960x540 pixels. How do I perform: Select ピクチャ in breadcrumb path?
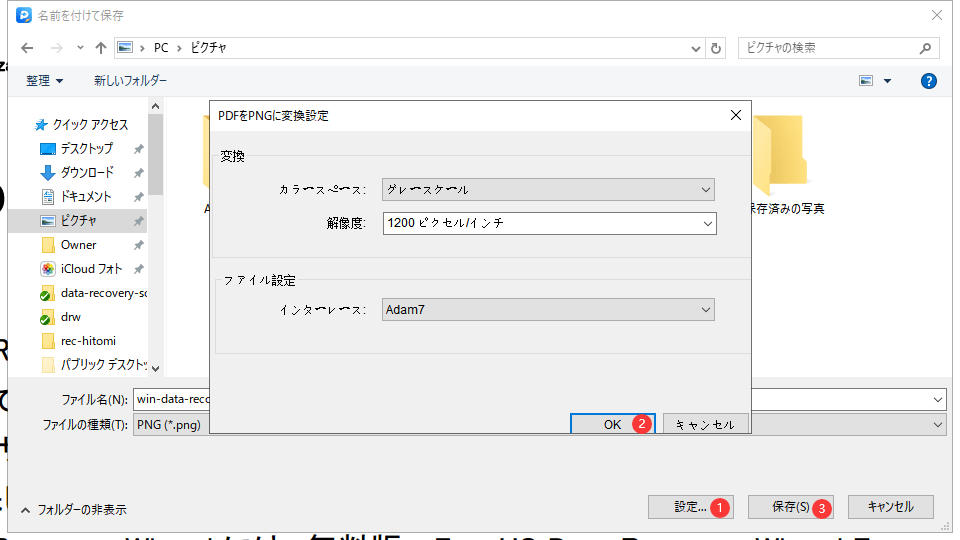(208, 48)
